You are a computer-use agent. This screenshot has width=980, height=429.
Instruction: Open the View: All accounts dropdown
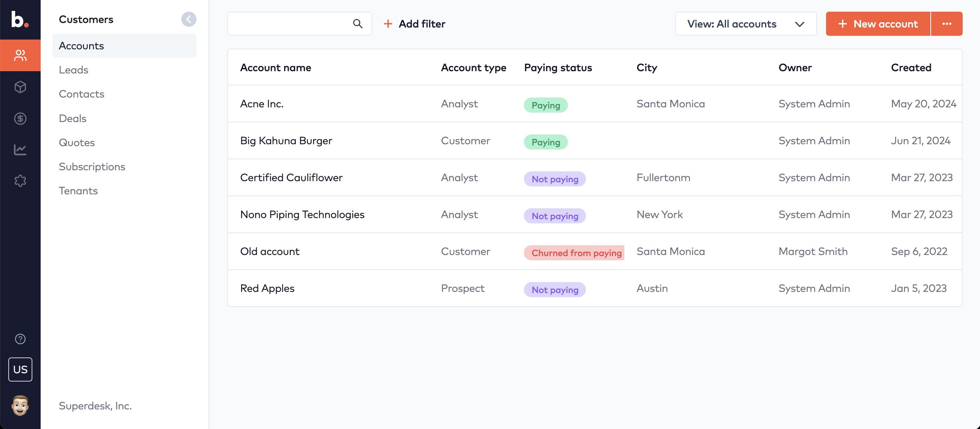(x=746, y=24)
